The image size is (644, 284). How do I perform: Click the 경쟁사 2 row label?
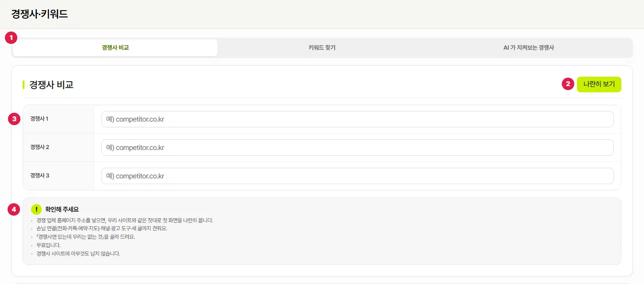[x=40, y=147]
